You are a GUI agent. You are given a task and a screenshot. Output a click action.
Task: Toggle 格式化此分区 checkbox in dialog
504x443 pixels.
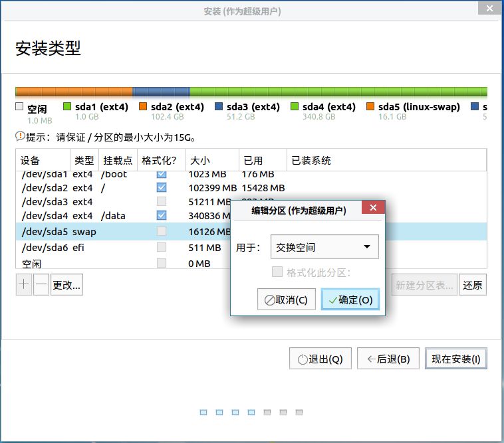pos(277,272)
